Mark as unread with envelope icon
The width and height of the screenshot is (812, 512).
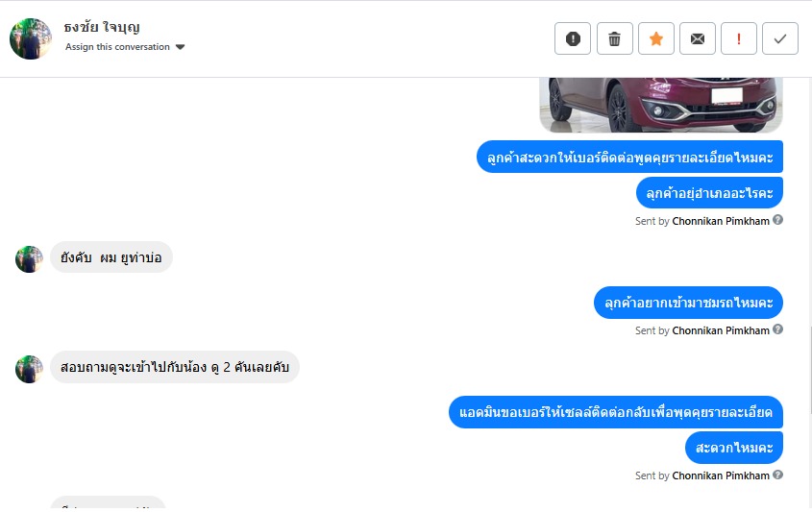[x=698, y=38]
